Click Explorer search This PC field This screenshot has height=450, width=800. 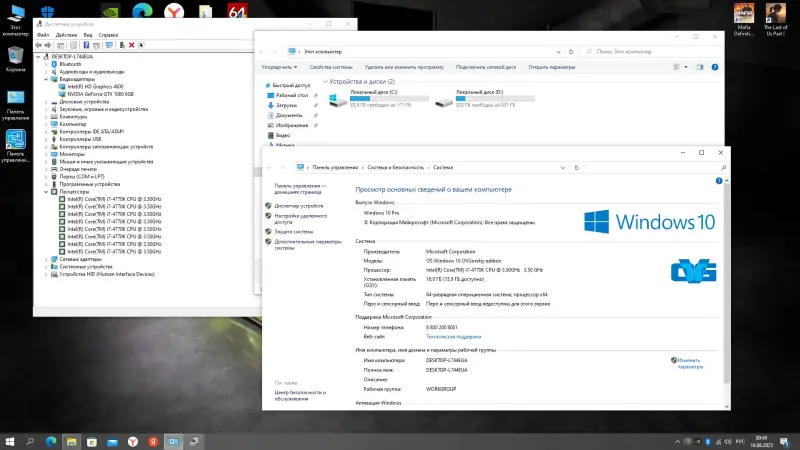[653, 52]
